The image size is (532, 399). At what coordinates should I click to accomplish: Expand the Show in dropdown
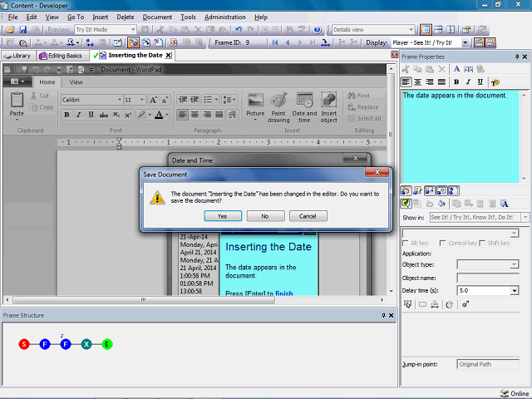(x=525, y=217)
